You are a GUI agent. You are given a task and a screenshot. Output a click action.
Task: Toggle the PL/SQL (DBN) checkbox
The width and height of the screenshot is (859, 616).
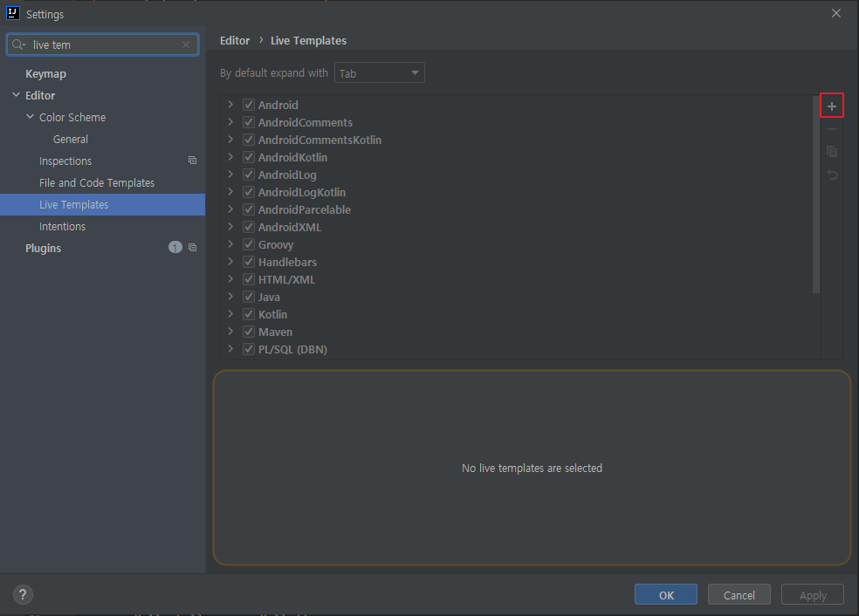coord(249,349)
